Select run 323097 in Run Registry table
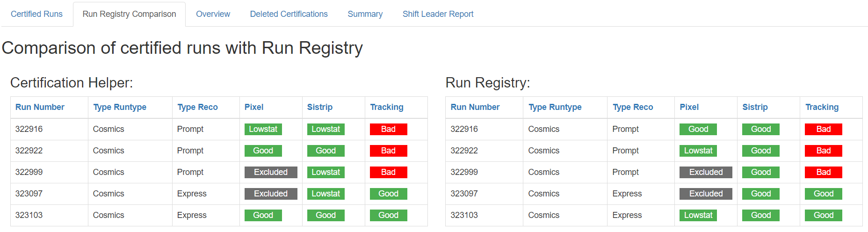Screen dimensions: 868x232 point(464,194)
